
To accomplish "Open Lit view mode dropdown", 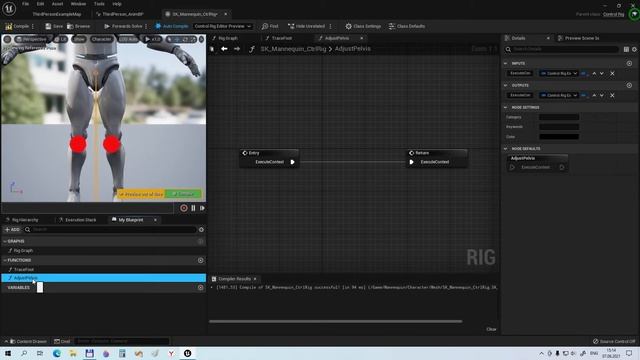I will click(61, 39).
